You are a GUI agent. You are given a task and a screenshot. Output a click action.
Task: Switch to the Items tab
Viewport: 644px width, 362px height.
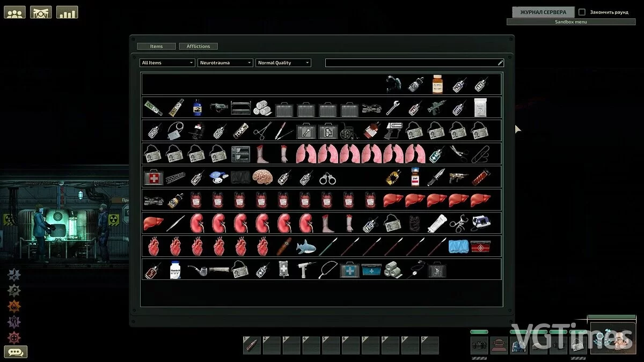(156, 46)
